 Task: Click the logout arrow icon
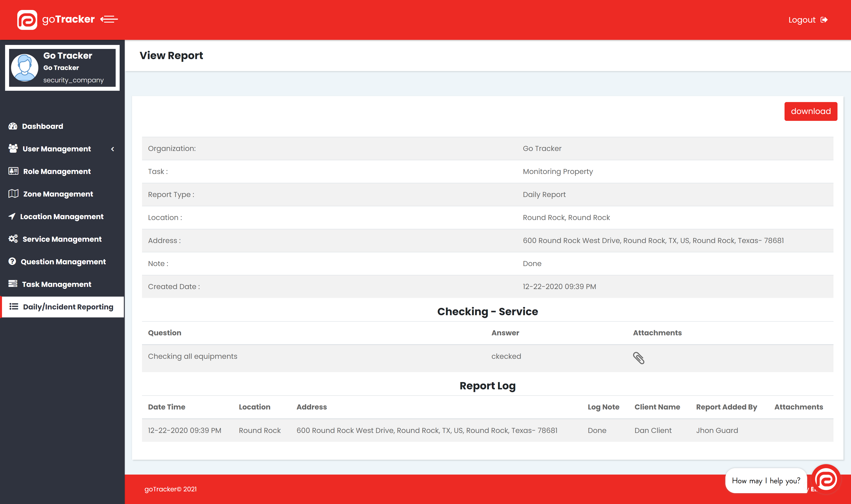point(824,20)
